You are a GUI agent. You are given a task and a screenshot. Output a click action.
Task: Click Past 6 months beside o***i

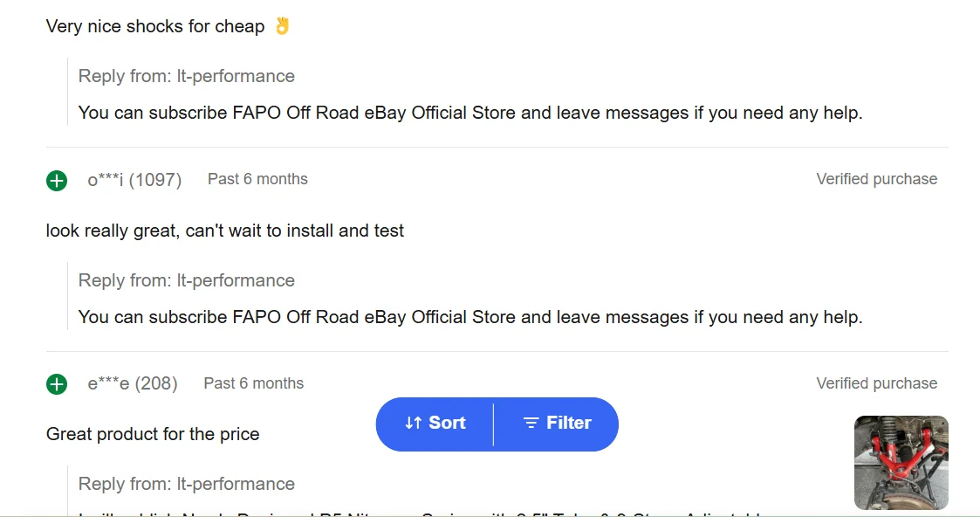(257, 179)
